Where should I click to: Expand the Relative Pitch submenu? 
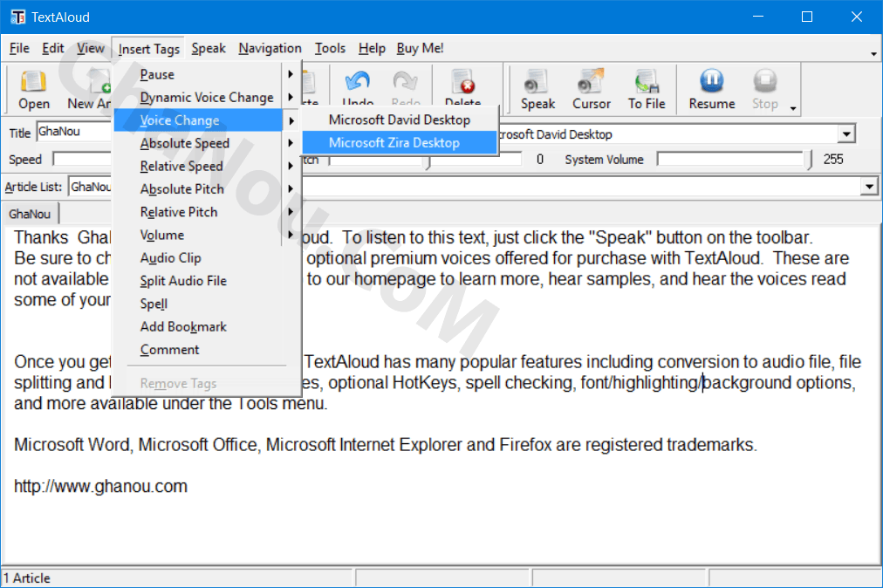pyautogui.click(x=207, y=212)
